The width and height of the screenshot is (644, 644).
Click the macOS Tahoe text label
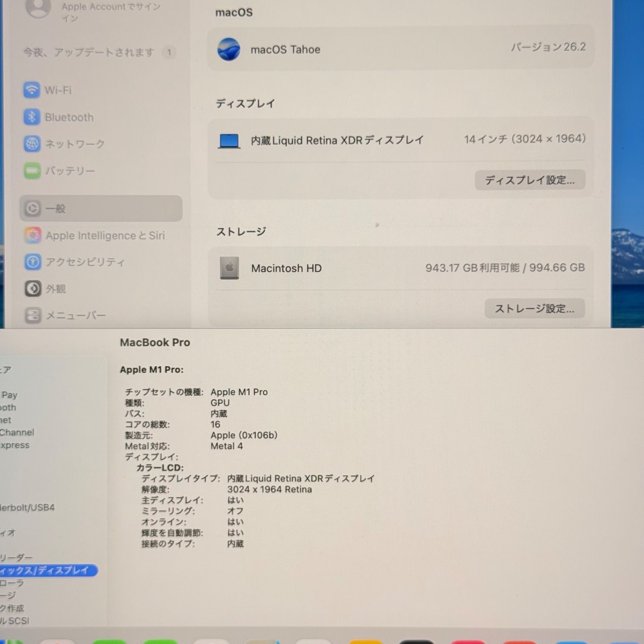click(285, 50)
